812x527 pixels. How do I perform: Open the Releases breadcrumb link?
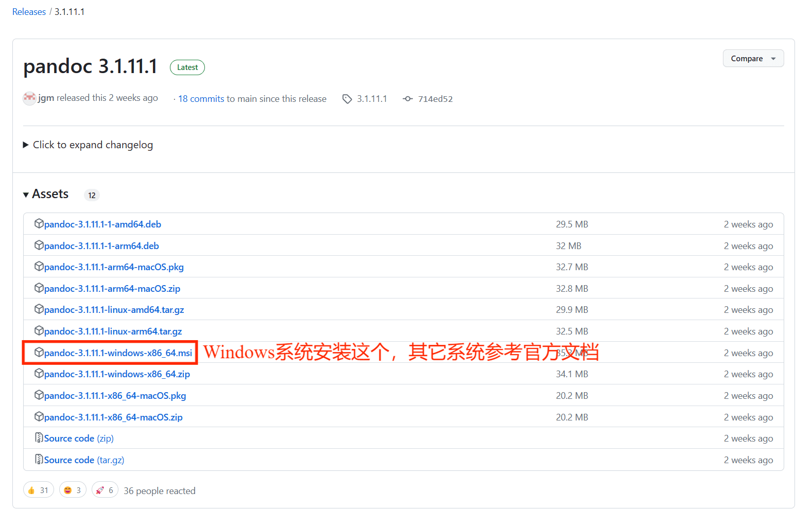click(29, 12)
